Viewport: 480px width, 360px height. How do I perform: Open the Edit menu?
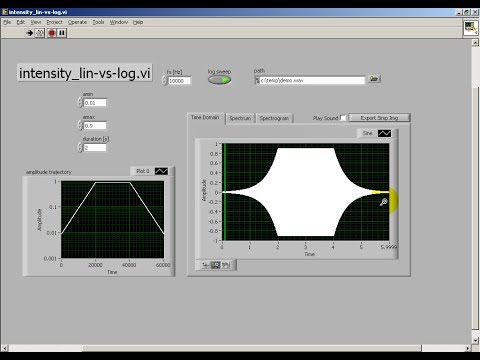(x=21, y=22)
